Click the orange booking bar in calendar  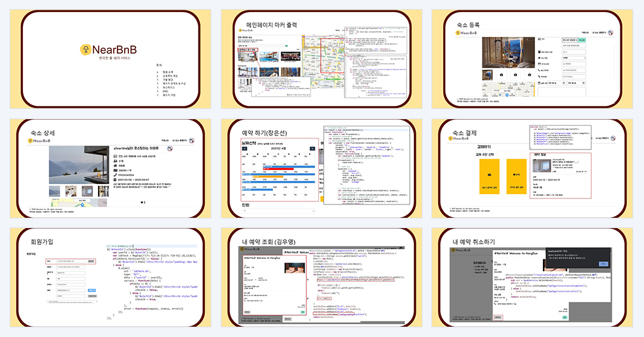pyautogui.click(x=268, y=177)
